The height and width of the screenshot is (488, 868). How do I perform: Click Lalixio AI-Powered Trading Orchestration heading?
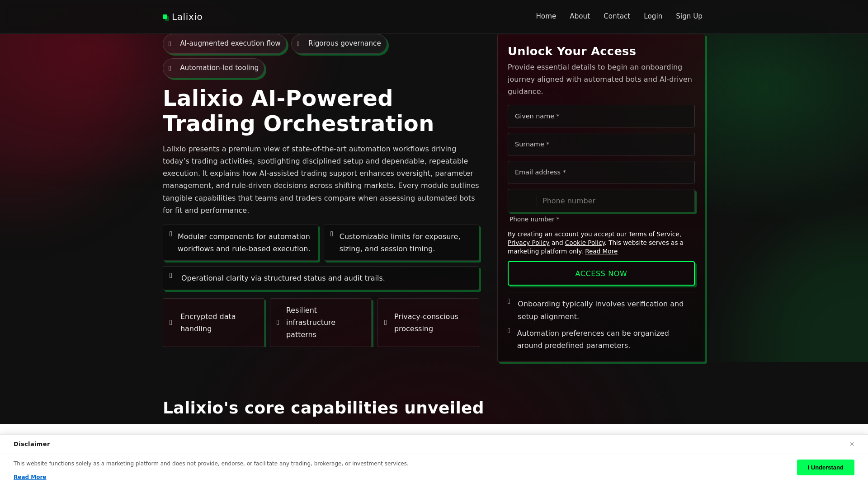[x=298, y=111]
